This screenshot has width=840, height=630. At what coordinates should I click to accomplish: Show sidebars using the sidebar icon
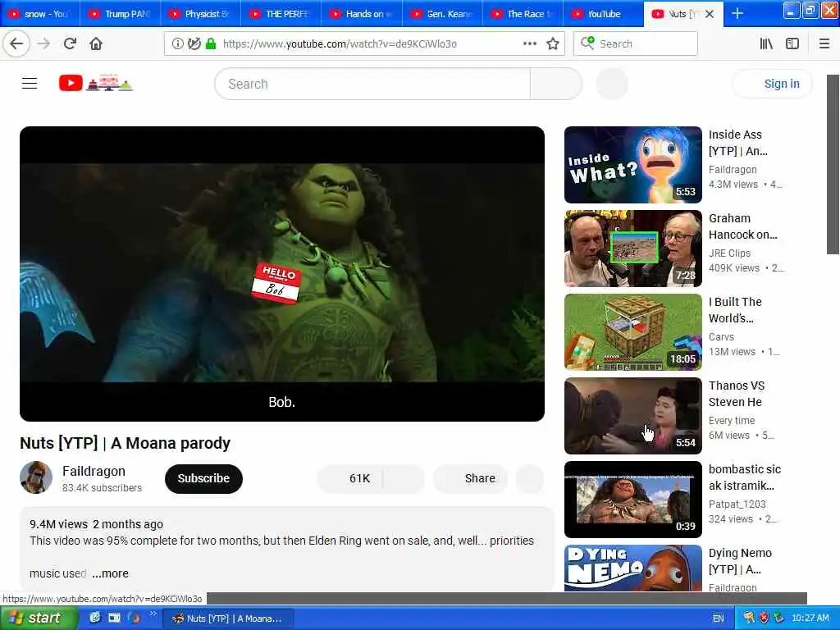[x=792, y=44]
